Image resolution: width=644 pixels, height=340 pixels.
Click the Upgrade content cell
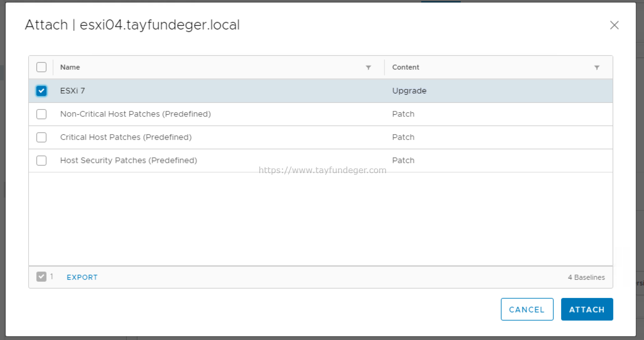coord(409,91)
